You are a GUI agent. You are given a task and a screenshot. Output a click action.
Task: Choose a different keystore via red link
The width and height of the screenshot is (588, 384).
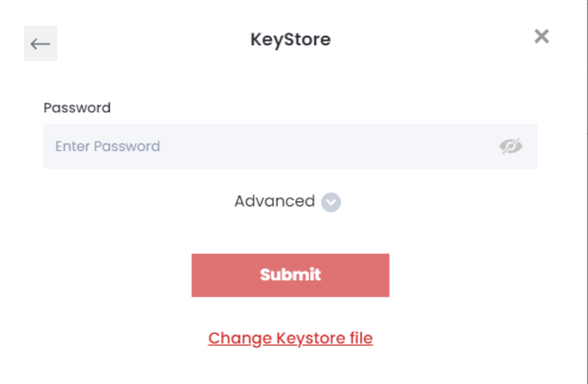tap(290, 338)
